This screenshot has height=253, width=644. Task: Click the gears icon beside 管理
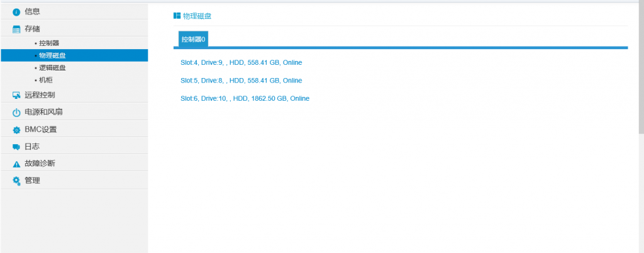point(16,181)
